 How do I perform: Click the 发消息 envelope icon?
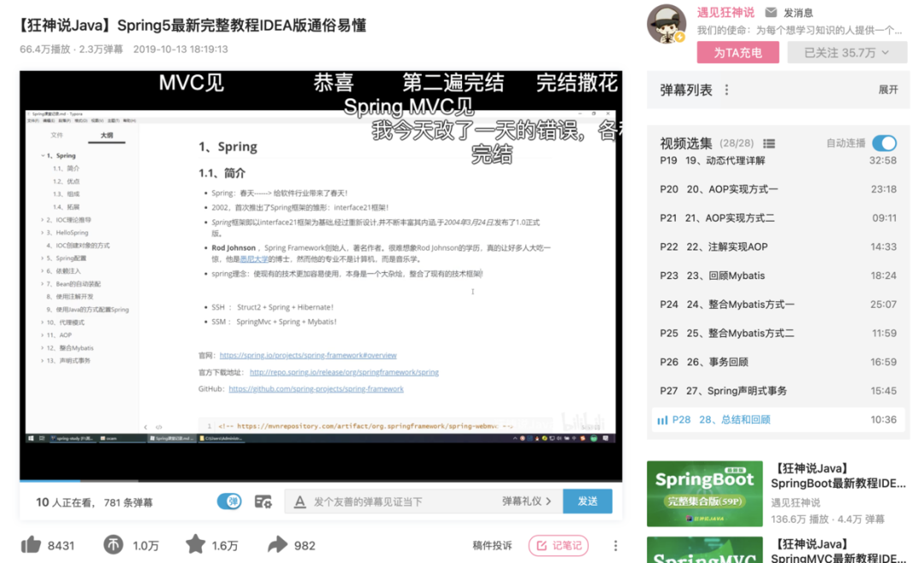point(771,12)
